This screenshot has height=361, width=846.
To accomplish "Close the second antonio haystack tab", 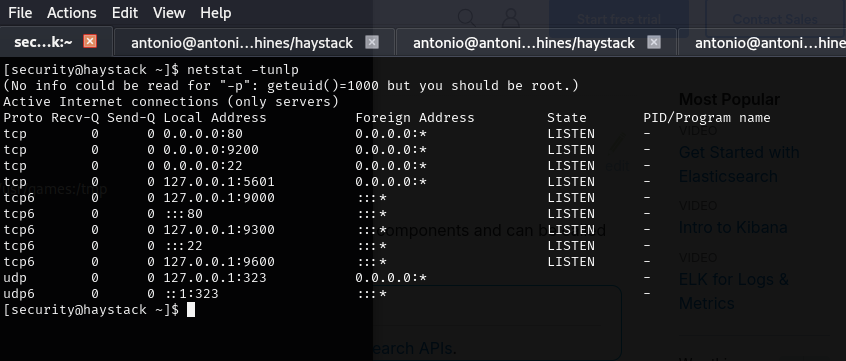I will coord(372,42).
